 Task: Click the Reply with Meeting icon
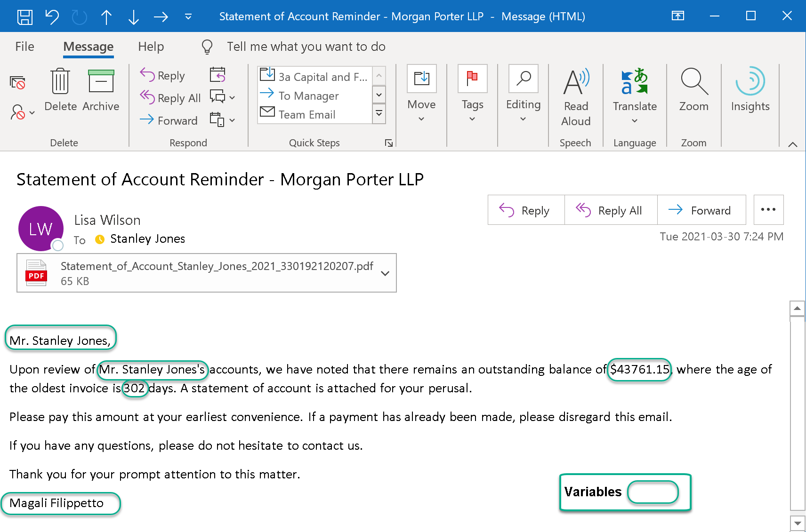[x=218, y=75]
